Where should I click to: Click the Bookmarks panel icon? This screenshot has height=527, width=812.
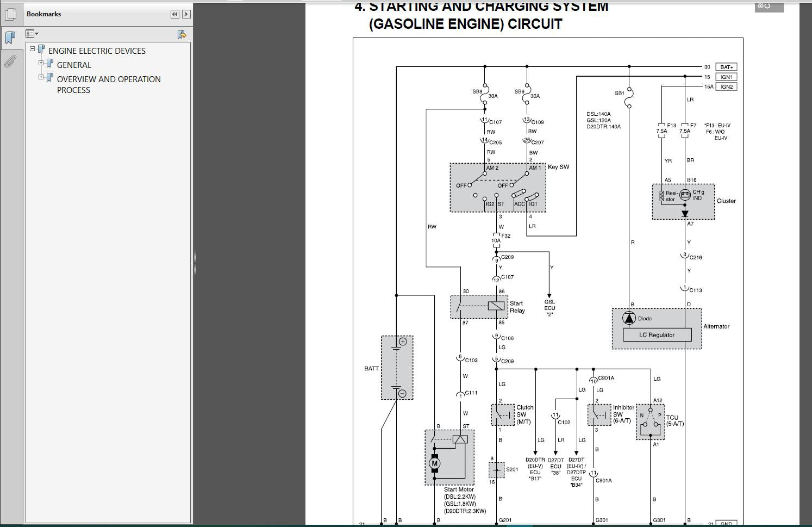pyautogui.click(x=10, y=38)
